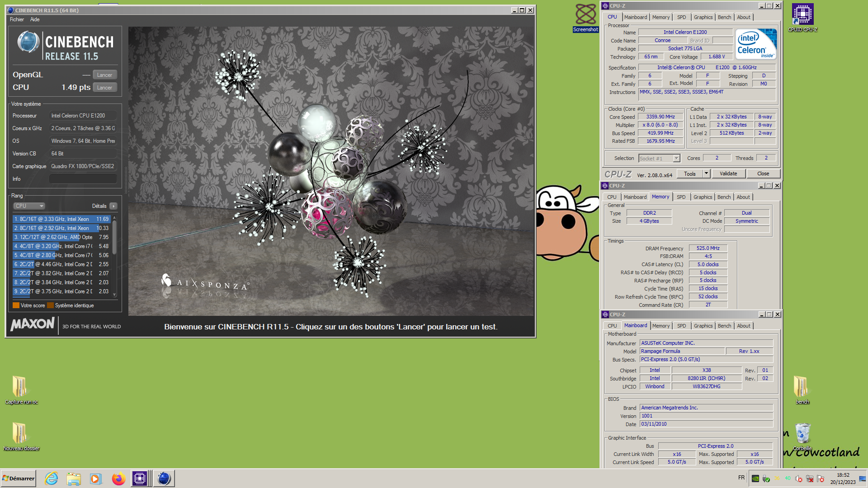This screenshot has height=488, width=868.
Task: Open Windows Explorer from the taskbar
Action: 74,479
